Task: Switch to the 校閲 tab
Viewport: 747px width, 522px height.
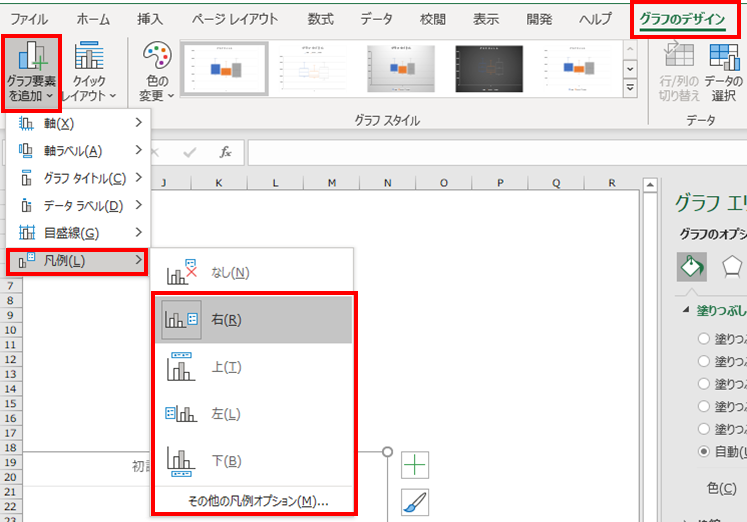Action: [433, 19]
